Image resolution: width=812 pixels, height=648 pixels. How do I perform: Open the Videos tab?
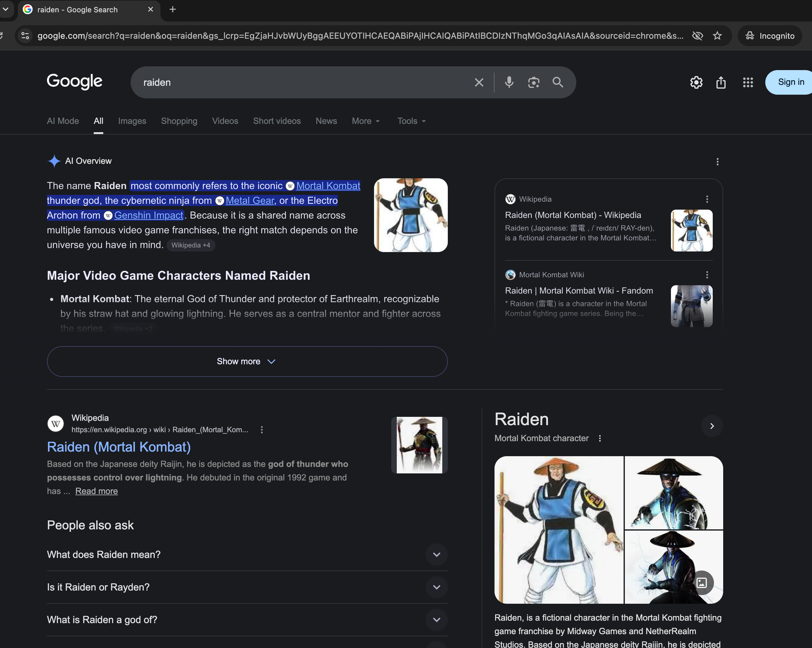point(225,121)
